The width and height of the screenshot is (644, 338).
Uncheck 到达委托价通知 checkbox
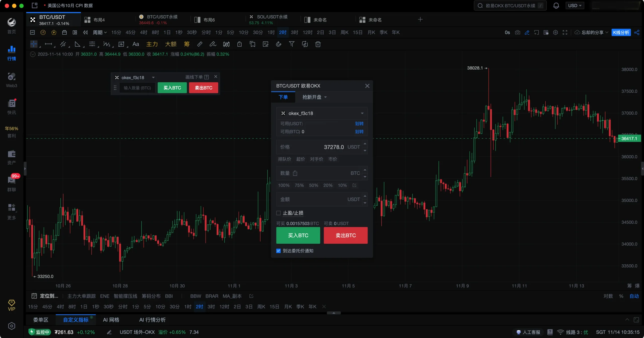click(x=278, y=251)
